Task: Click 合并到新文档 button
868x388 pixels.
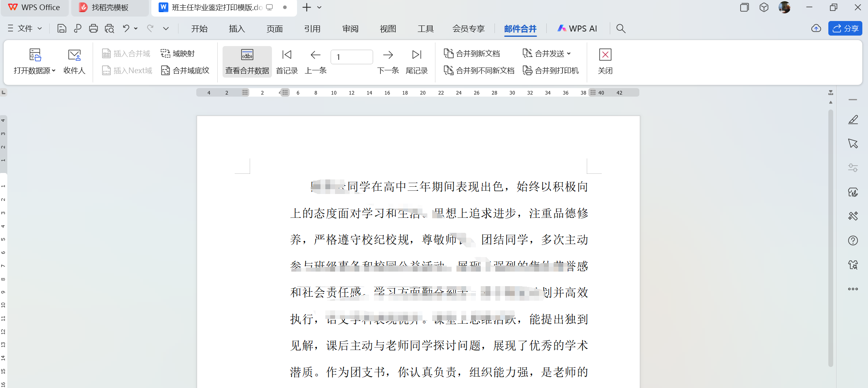Action: coord(472,53)
